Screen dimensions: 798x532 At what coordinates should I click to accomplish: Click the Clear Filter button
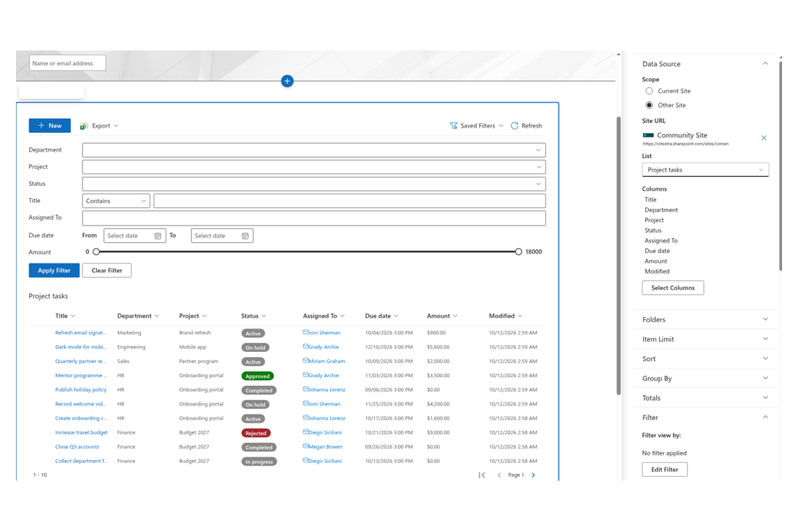[107, 271]
